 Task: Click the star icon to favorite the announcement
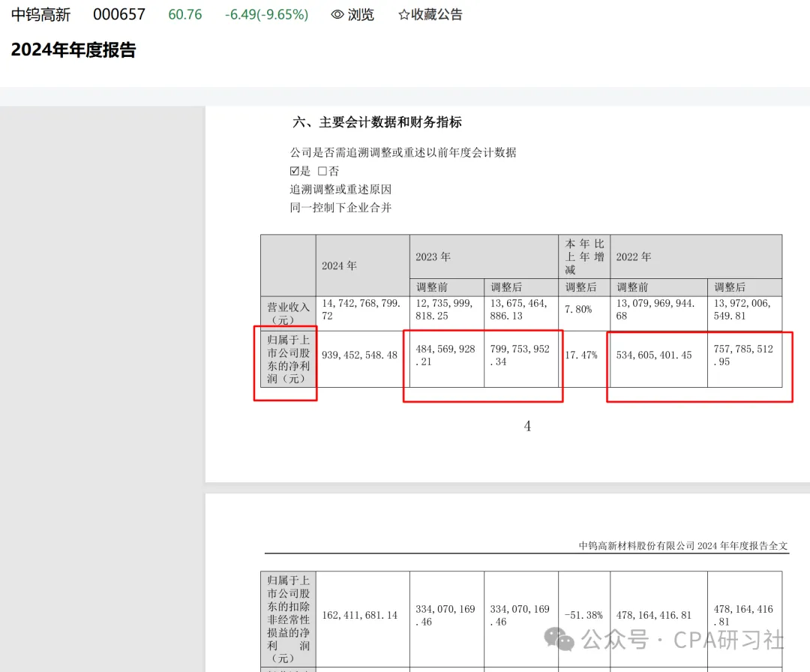[x=404, y=14]
